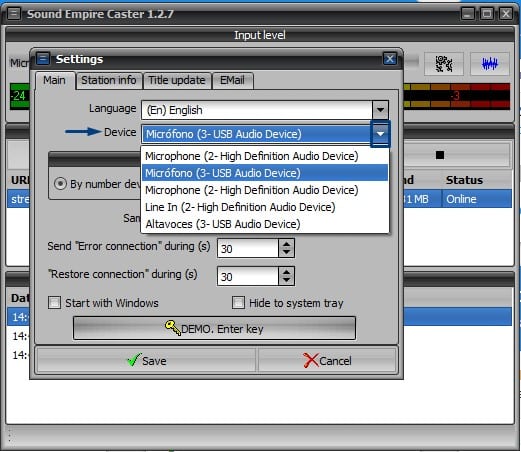Open the gears settings icon in main window
Screen dimensions: 521x452
pos(444,63)
